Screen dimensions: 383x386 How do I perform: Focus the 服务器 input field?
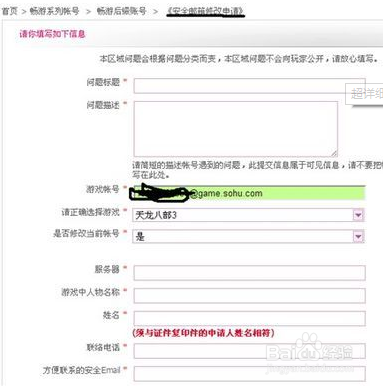(249, 273)
